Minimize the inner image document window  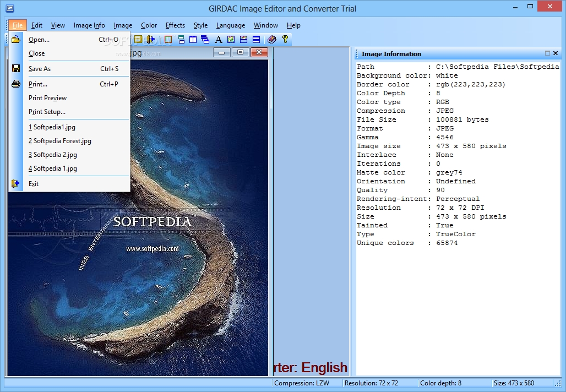222,53
